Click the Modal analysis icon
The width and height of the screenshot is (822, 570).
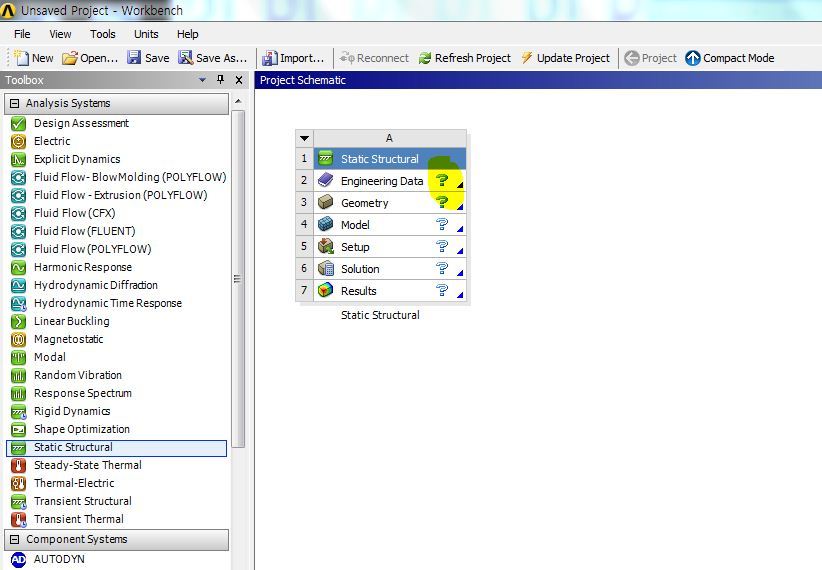coord(18,358)
